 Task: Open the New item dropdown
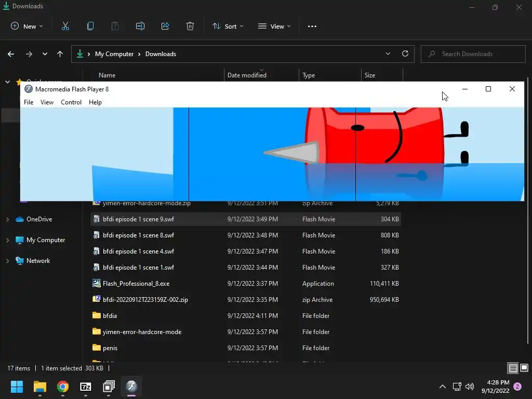tap(27, 26)
